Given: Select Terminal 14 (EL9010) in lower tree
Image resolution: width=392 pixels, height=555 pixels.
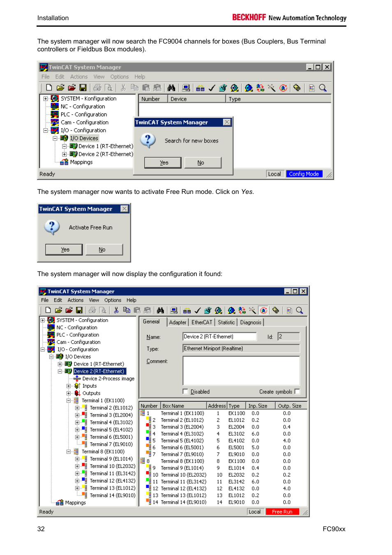Looking at the screenshot, I should [113, 495].
